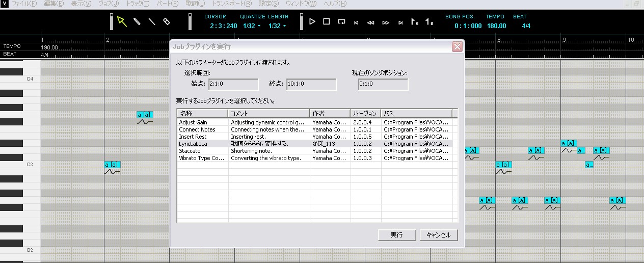Select the Adjust Gain plugin row
Image resolution: width=644 pixels, height=263 pixels.
(x=315, y=122)
